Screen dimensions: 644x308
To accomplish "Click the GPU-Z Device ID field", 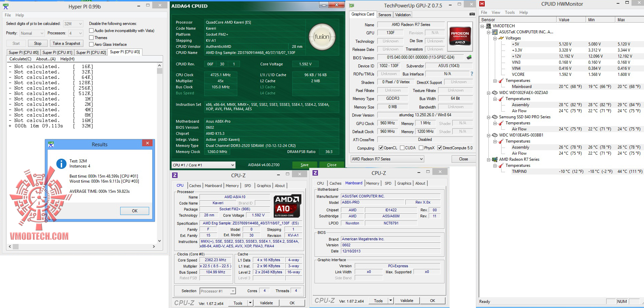I will [389, 66].
